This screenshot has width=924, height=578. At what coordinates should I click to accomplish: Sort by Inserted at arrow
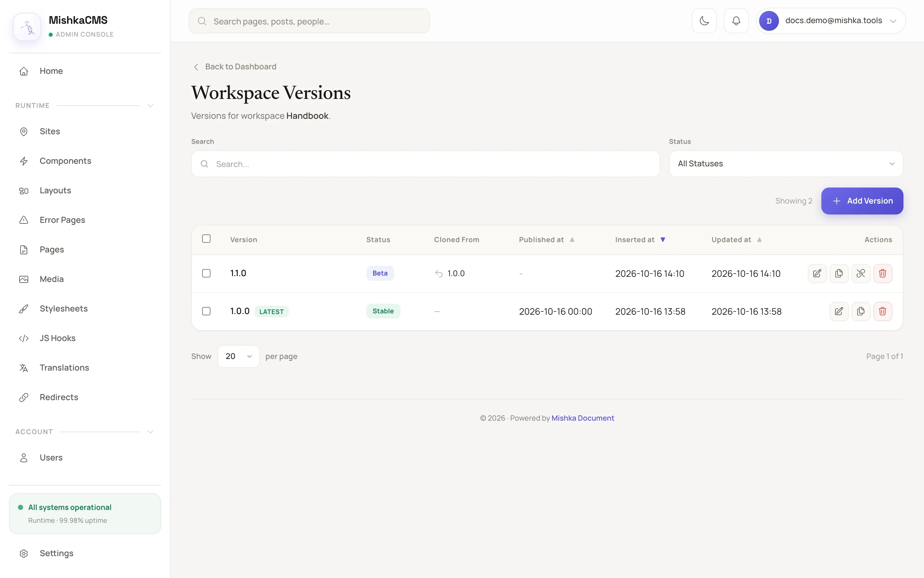pos(663,240)
